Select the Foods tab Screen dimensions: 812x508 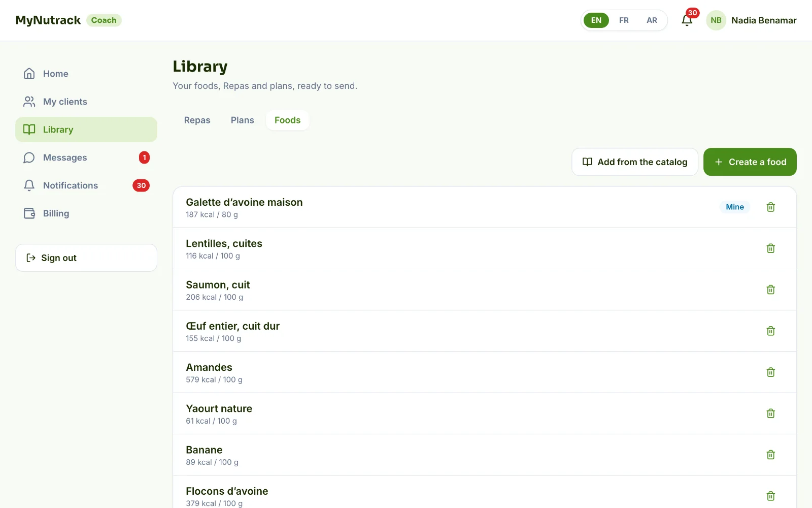click(287, 120)
